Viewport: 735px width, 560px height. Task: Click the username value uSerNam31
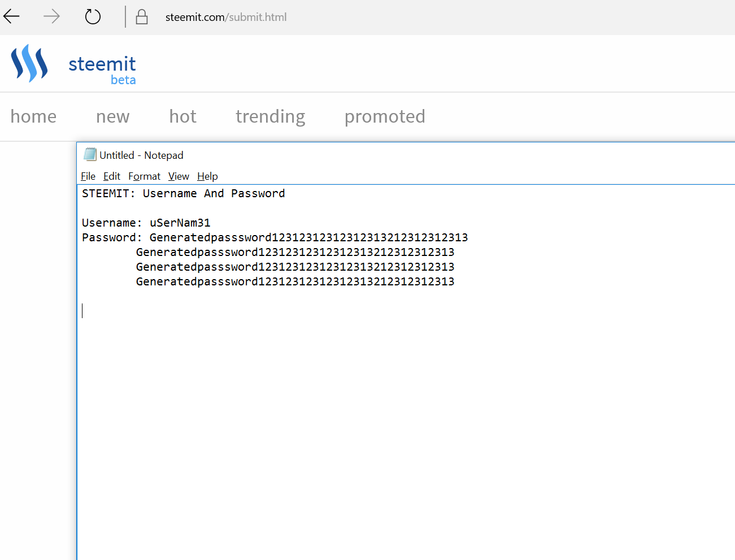point(180,223)
